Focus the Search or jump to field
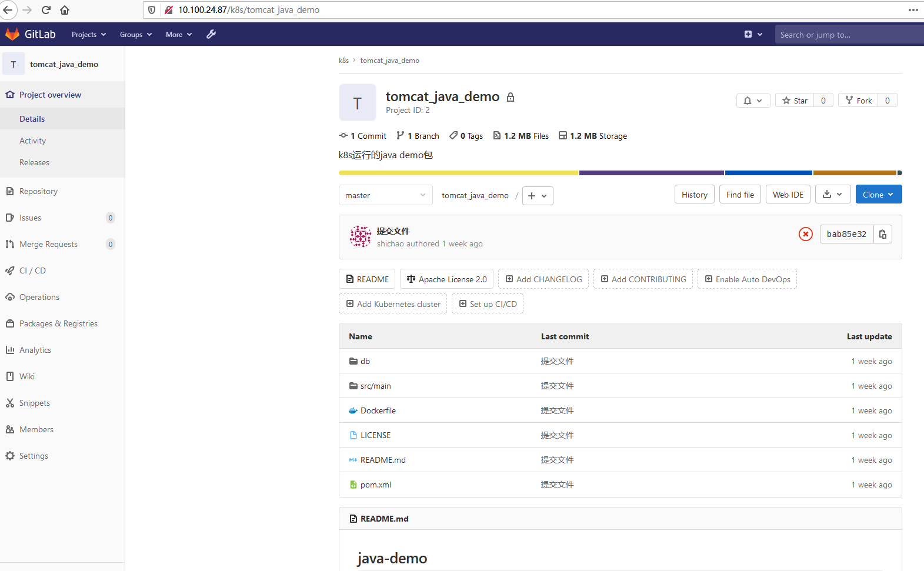Image resolution: width=924 pixels, height=571 pixels. [849, 34]
